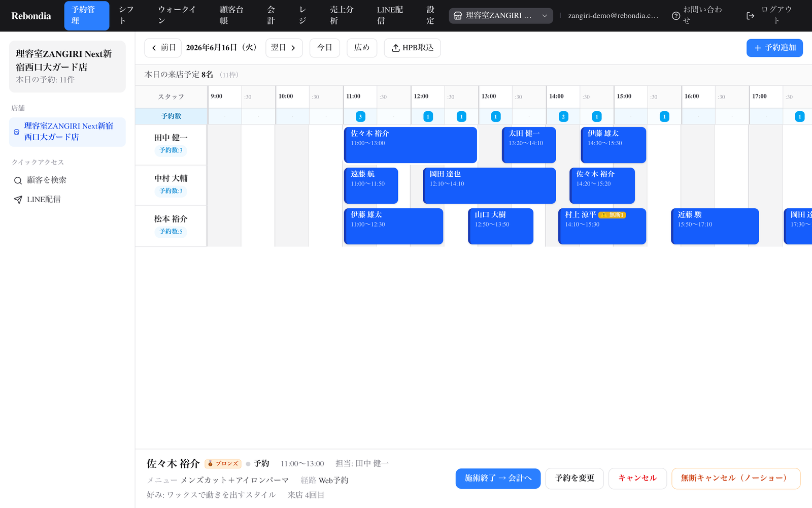The image size is (812, 508).
Task: Click the zangiri-demo account email
Action: click(613, 16)
